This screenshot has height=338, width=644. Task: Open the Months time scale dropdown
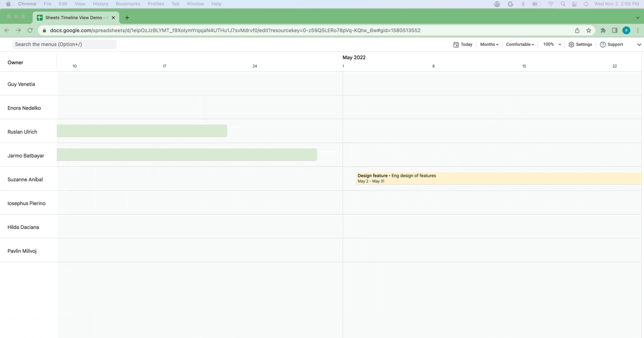(x=489, y=44)
